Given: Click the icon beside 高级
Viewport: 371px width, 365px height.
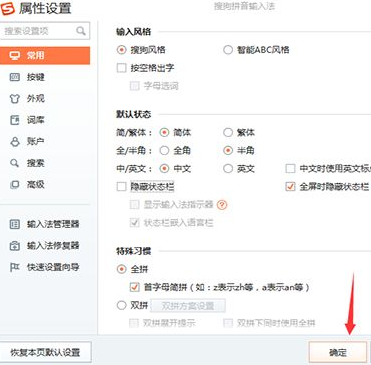Looking at the screenshot, I should point(15,184).
